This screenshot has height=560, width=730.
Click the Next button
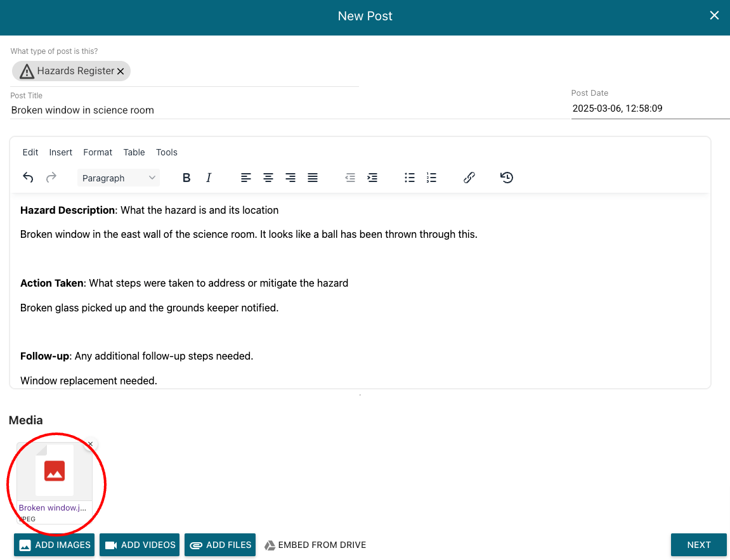click(698, 545)
